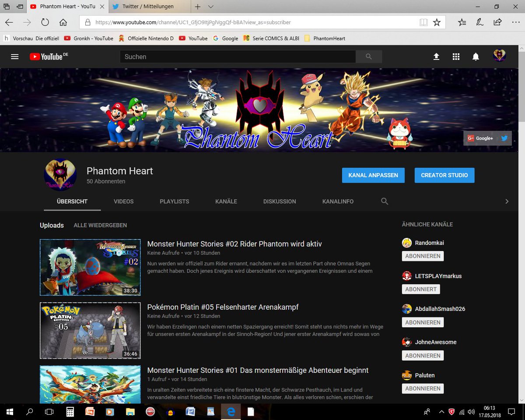525x420 pixels.
Task: Open the Edge favorites hub icon
Action: pyautogui.click(x=462, y=22)
